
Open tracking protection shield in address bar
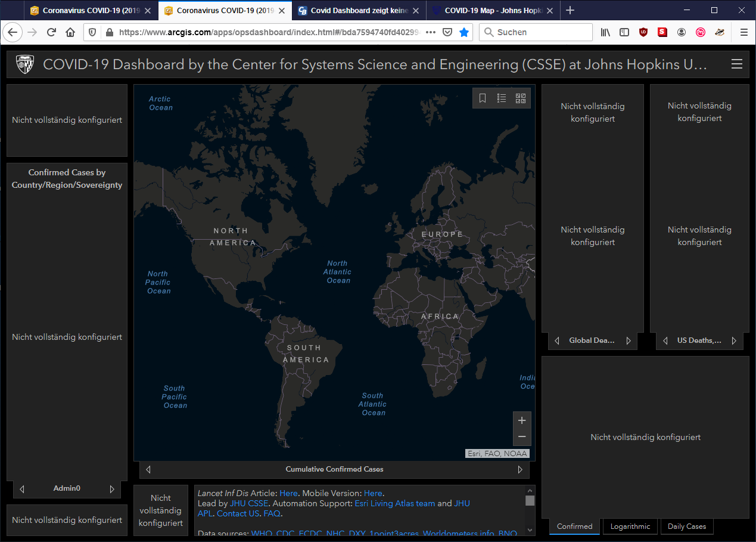pos(92,32)
